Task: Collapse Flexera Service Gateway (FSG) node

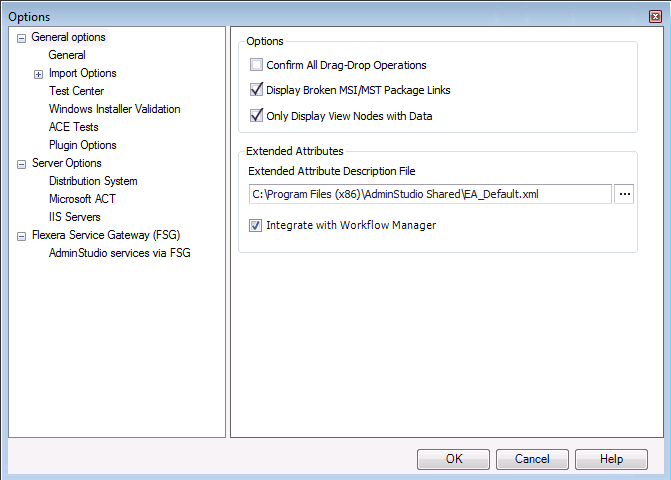Action: click(21, 236)
